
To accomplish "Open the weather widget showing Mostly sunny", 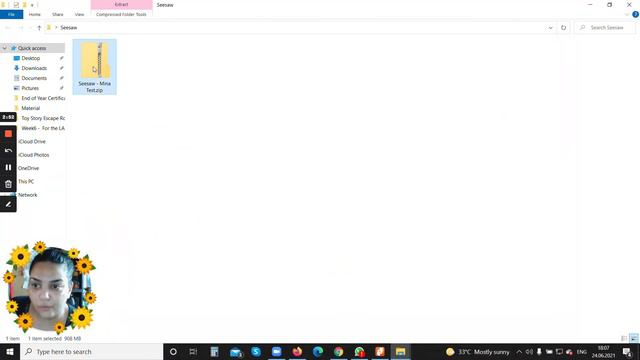I will (478, 351).
